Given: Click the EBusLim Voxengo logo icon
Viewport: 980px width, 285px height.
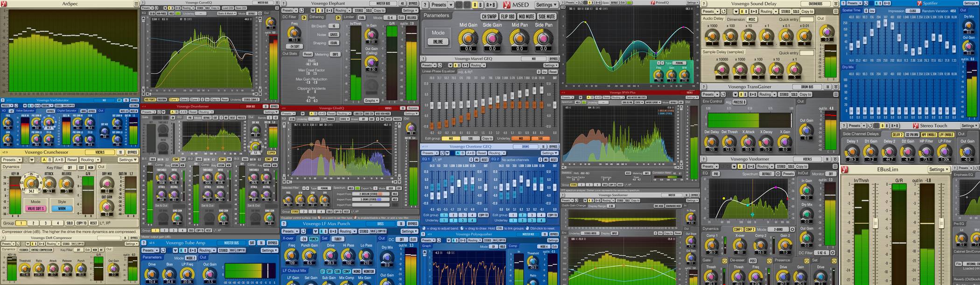Looking at the screenshot, I should point(845,169).
